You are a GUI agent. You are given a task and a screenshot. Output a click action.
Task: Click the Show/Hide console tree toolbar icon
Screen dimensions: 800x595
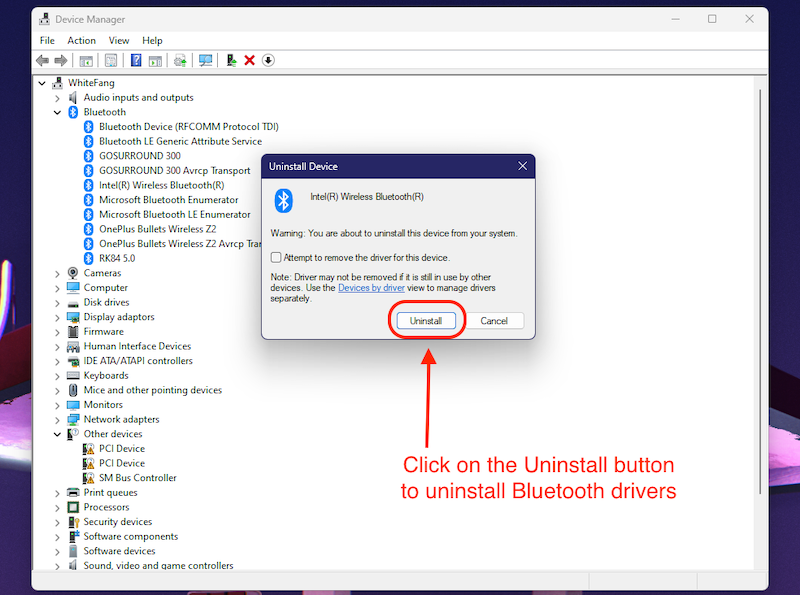click(86, 61)
